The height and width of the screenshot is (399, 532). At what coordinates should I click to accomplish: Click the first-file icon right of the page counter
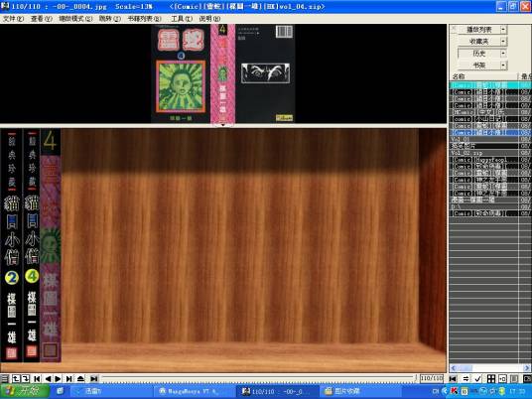[453, 378]
